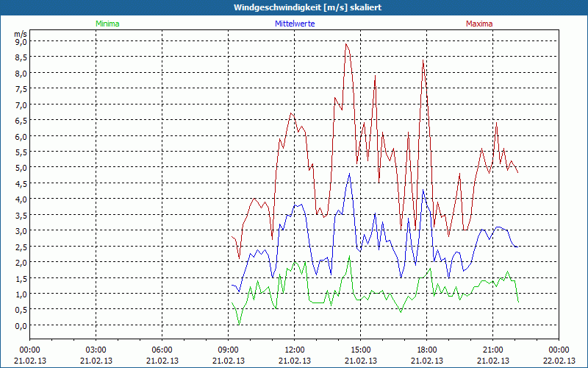The image size is (588, 368).
Task: Click the 0,0 y-axis label
Action: 21,325
